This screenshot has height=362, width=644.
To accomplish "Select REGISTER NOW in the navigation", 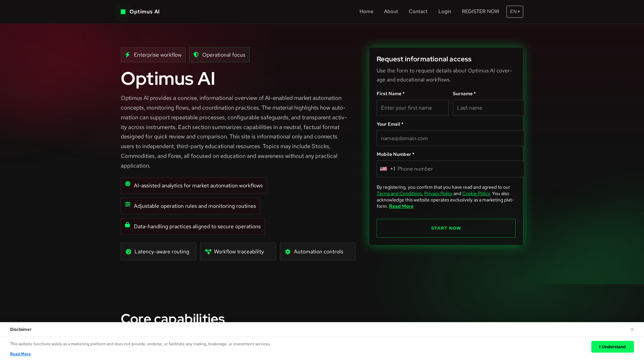I will point(480,11).
